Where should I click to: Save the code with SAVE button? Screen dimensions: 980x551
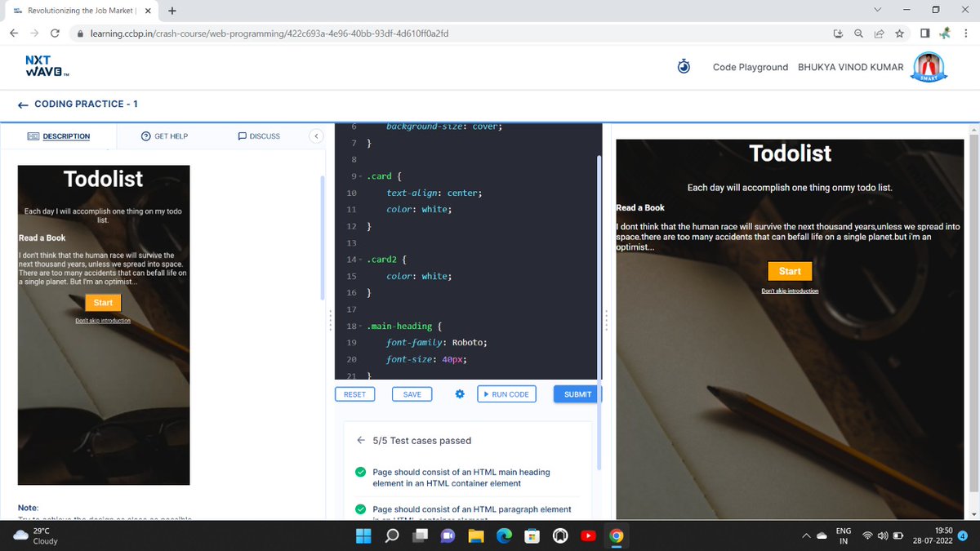click(x=412, y=394)
